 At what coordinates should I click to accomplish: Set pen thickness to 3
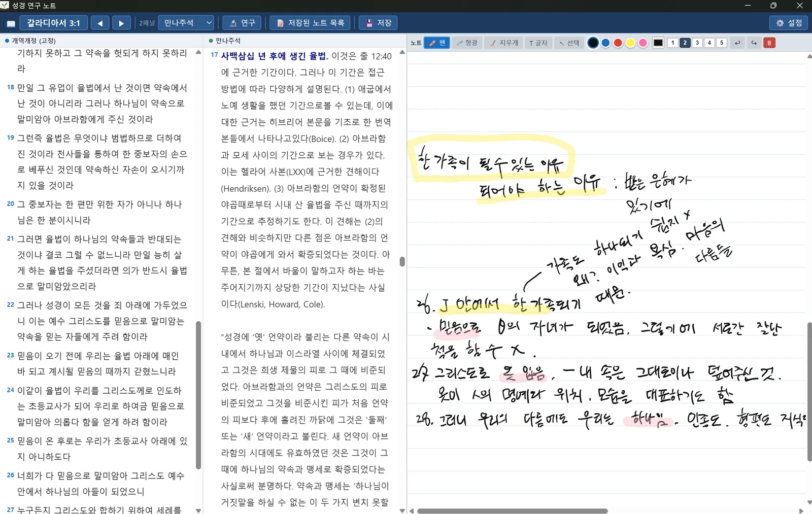point(697,43)
